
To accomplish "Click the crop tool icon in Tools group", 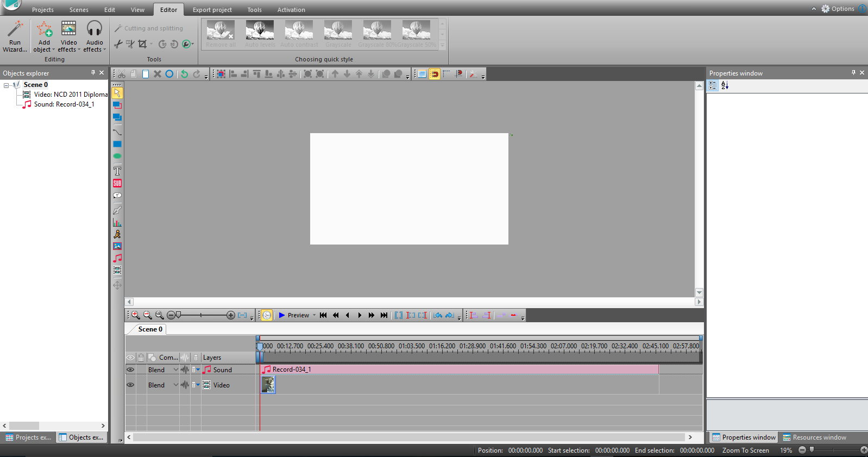I will pos(142,44).
